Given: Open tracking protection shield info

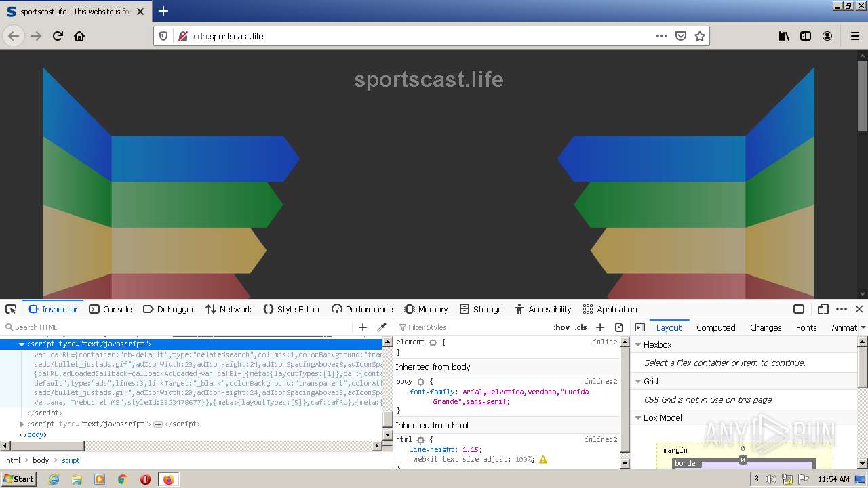Looking at the screenshot, I should pos(163,36).
